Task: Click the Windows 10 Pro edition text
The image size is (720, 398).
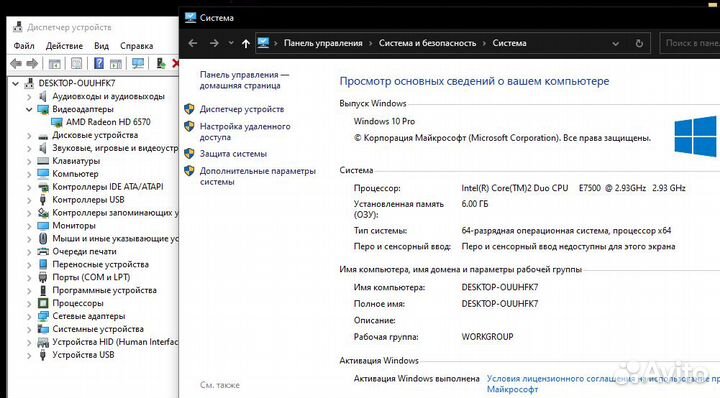Action: click(384, 122)
